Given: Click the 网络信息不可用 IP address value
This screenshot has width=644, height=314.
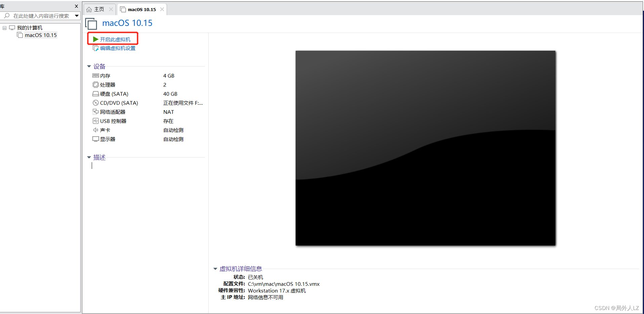Looking at the screenshot, I should pos(265,298).
